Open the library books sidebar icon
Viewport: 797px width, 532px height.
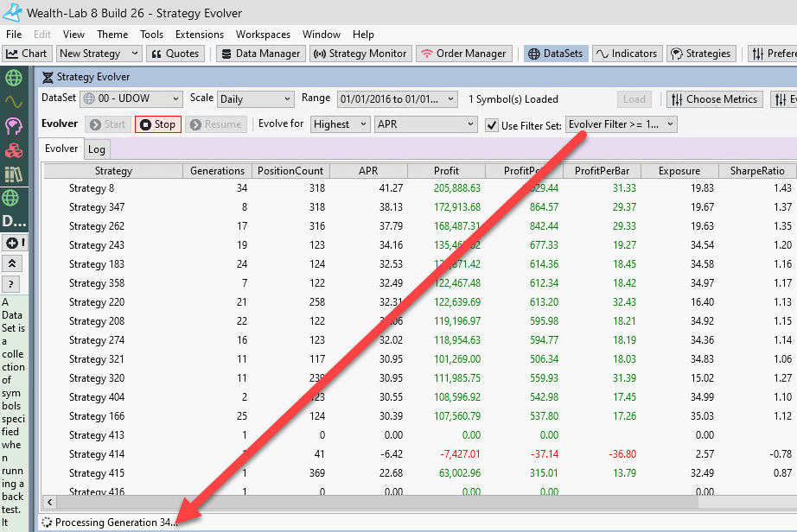13,174
